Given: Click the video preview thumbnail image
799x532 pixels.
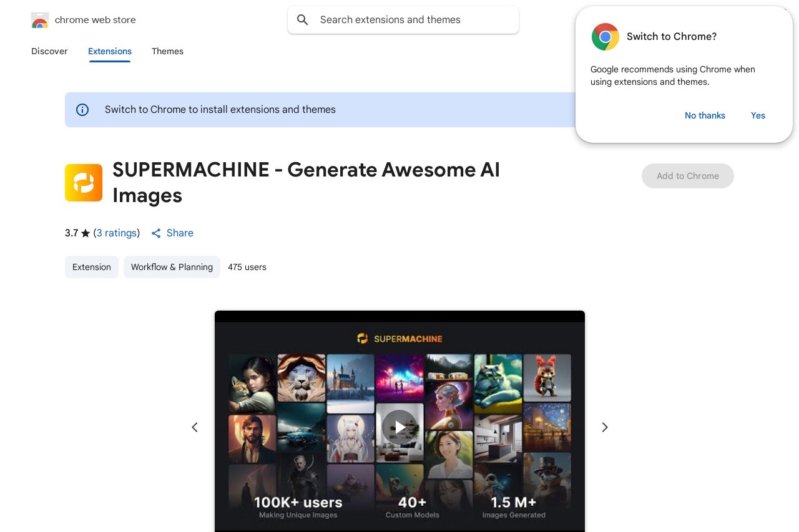Looking at the screenshot, I should click(x=399, y=421).
